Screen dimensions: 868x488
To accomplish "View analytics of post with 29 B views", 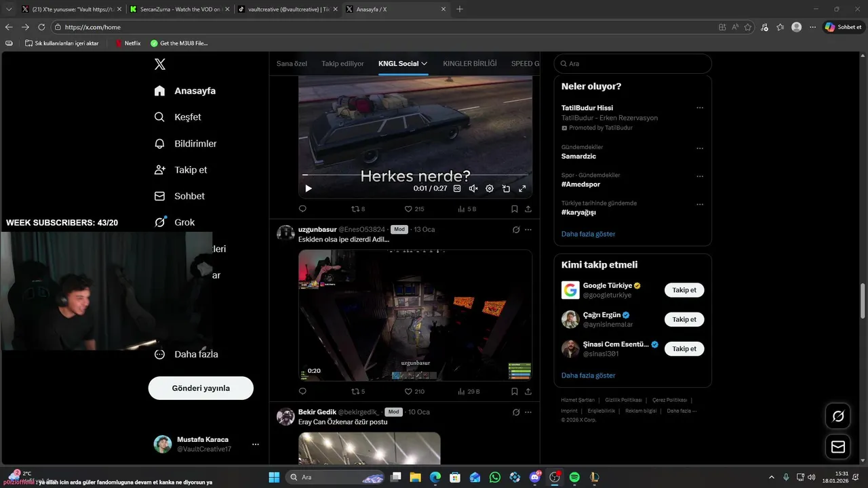I will click(469, 391).
